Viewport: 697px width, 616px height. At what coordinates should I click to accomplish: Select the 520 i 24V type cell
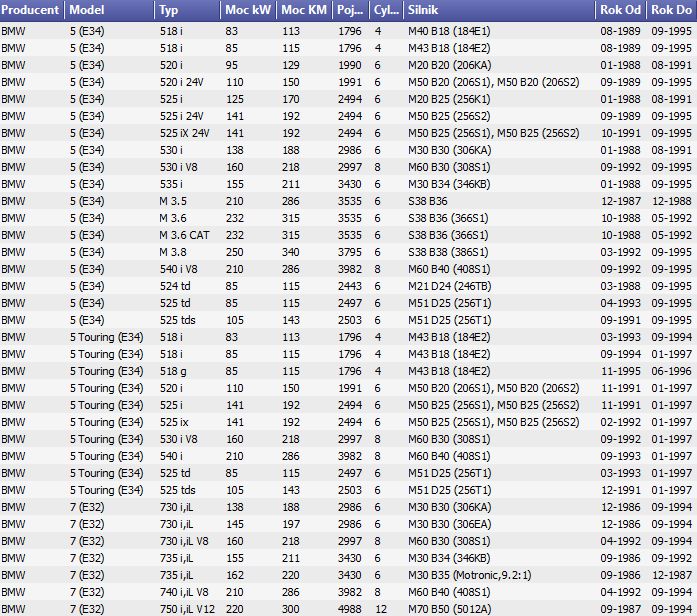[182, 82]
